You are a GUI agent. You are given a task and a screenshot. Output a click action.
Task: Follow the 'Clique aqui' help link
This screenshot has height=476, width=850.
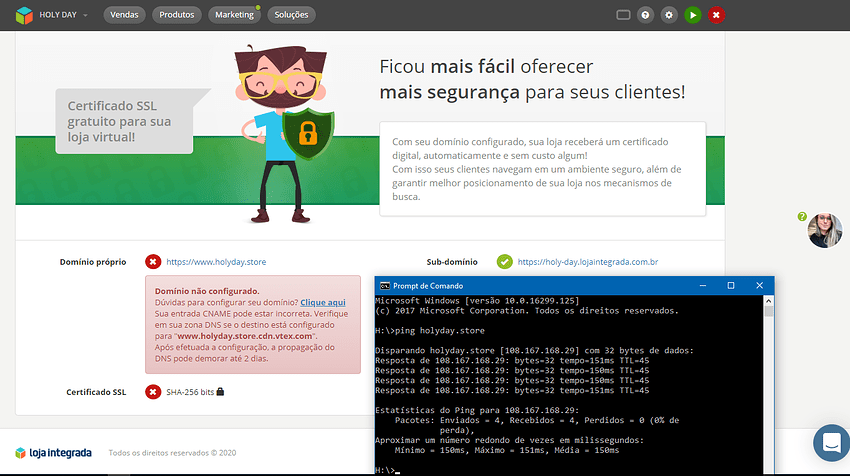[323, 303]
